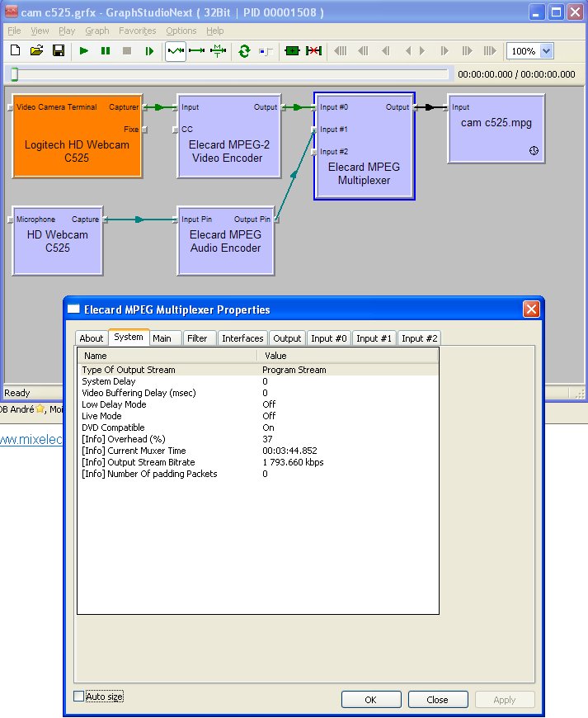This screenshot has height=718, width=588.
Task: Click the Name column header
Action: tap(167, 356)
